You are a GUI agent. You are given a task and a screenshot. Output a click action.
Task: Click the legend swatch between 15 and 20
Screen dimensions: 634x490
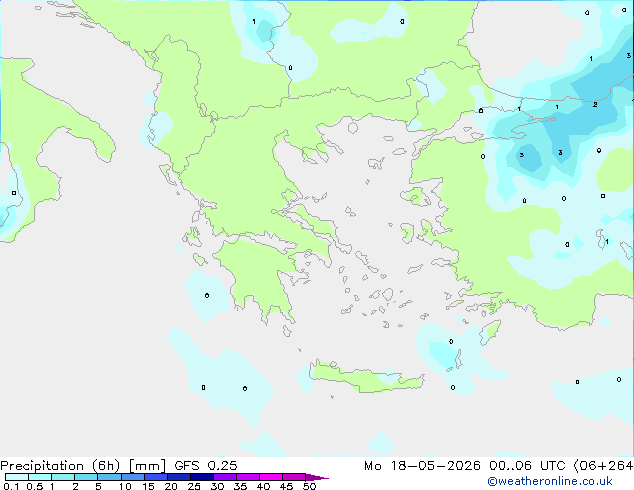click(x=156, y=477)
